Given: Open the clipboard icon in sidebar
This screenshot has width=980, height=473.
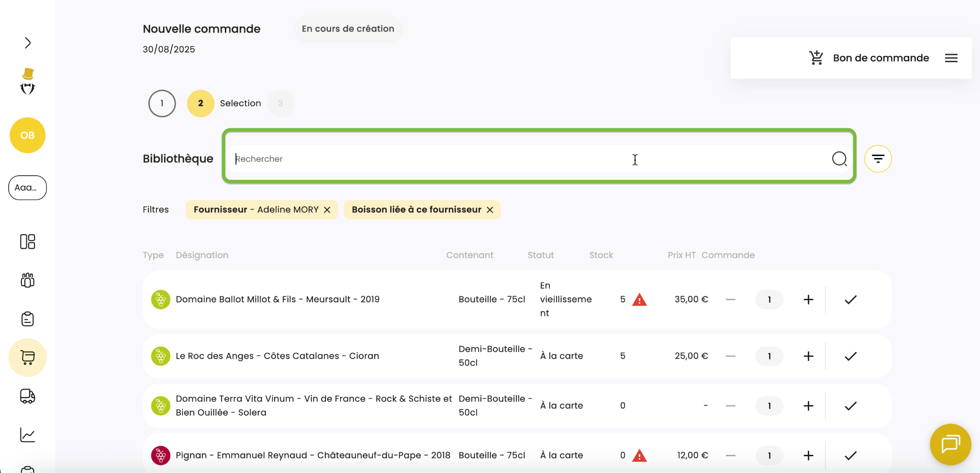Looking at the screenshot, I should 28,319.
